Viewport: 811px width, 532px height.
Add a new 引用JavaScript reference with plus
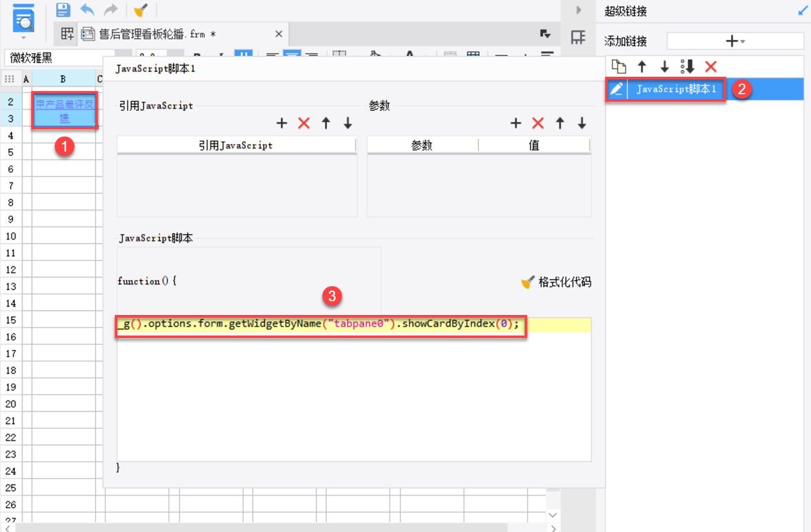[281, 123]
